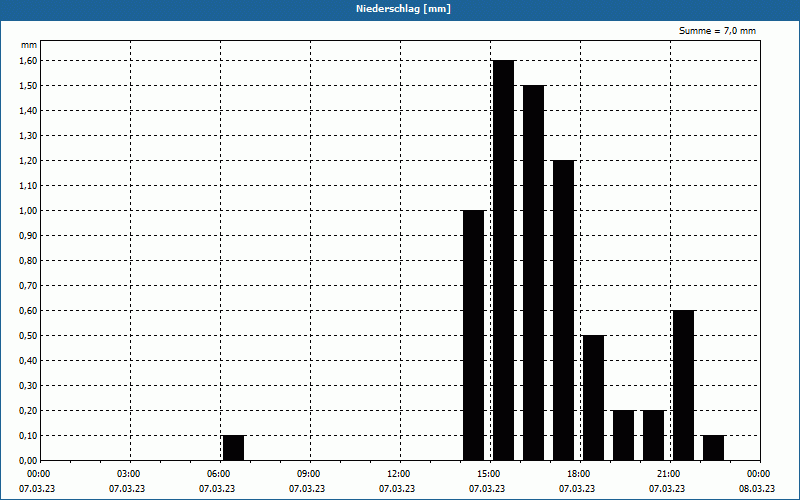Select the 1,00 mm bar before 15:00

click(x=473, y=335)
